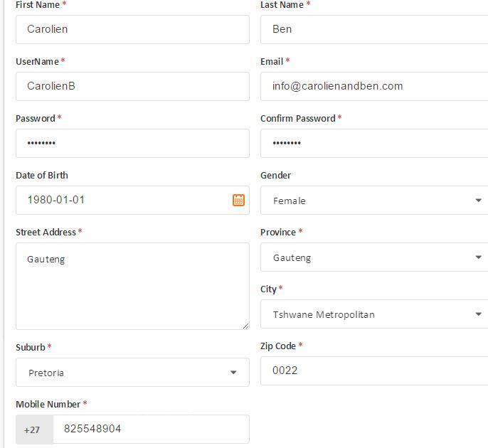Click the Mobile Number input with 825548904
Screen dimensions: 488x448
click(x=151, y=429)
